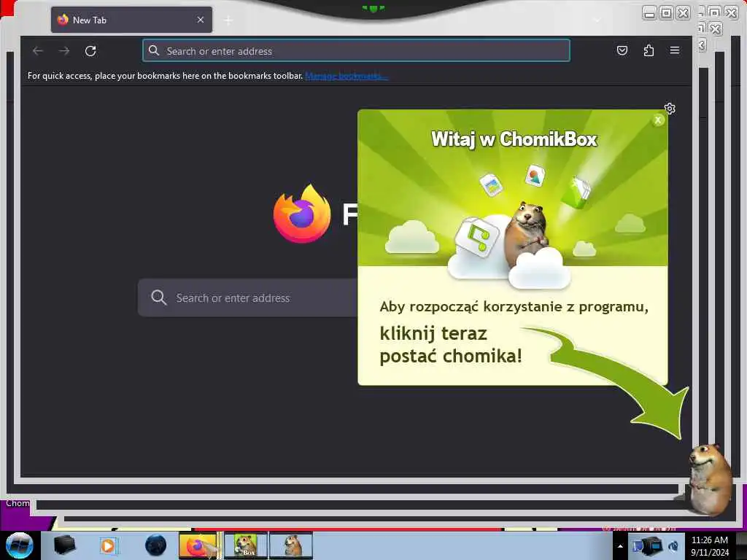Focus the top address bar field
Viewport: 747px width, 560px height.
point(356,50)
